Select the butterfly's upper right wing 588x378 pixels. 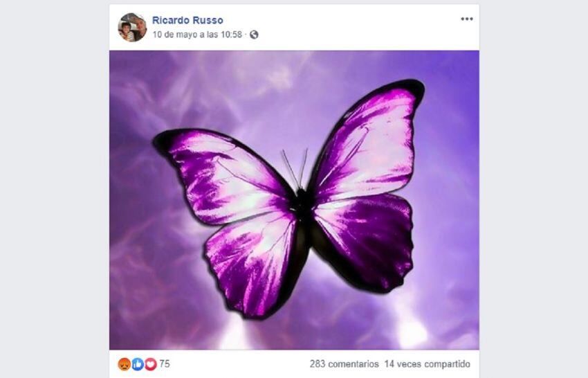(369, 143)
